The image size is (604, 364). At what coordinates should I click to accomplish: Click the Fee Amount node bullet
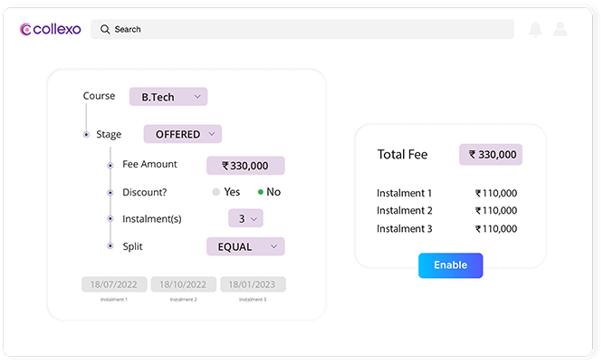pyautogui.click(x=110, y=165)
